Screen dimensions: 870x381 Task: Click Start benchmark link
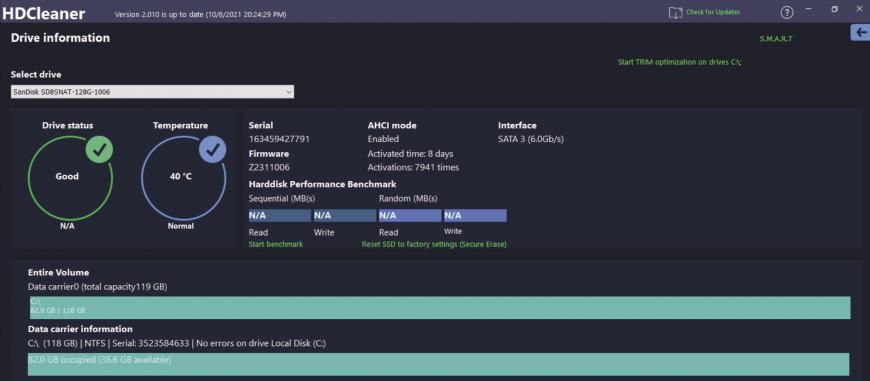pyautogui.click(x=276, y=244)
